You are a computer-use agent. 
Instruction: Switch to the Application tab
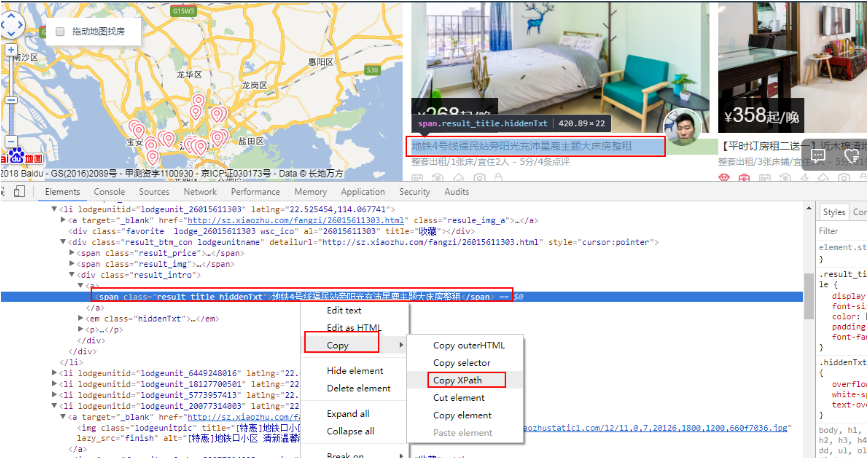(363, 192)
